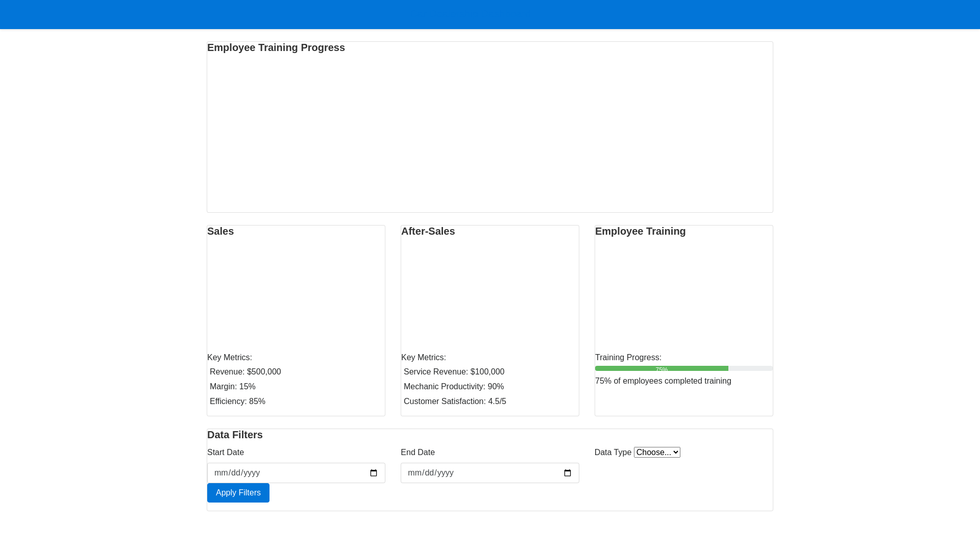Open the Start Date calendar picker icon
The height and width of the screenshot is (551, 980).
pos(374,473)
